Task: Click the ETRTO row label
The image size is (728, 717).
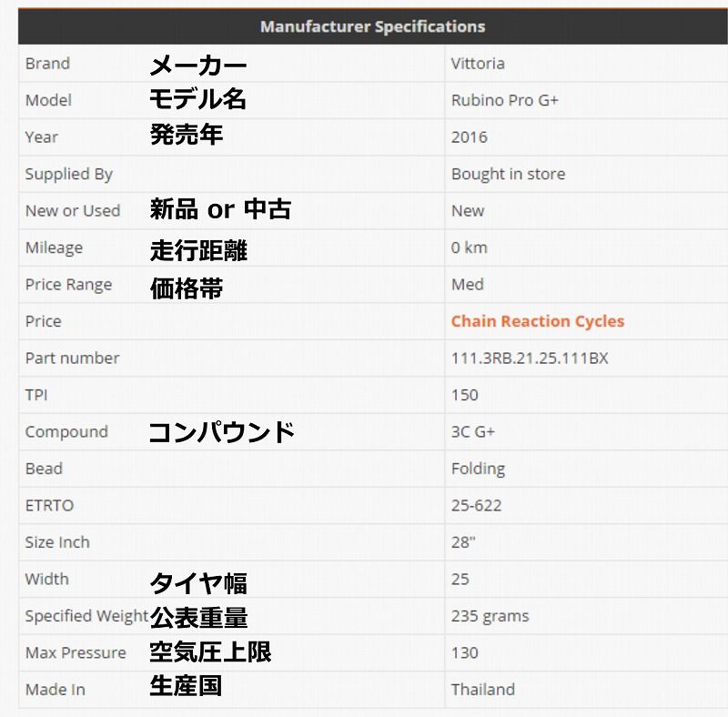Action: point(49,506)
